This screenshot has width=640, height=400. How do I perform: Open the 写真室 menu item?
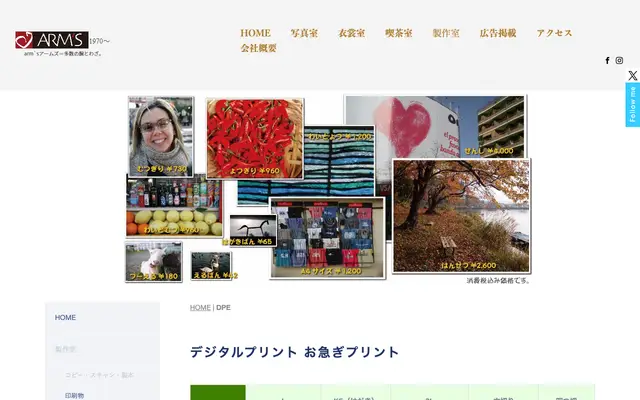(x=304, y=33)
